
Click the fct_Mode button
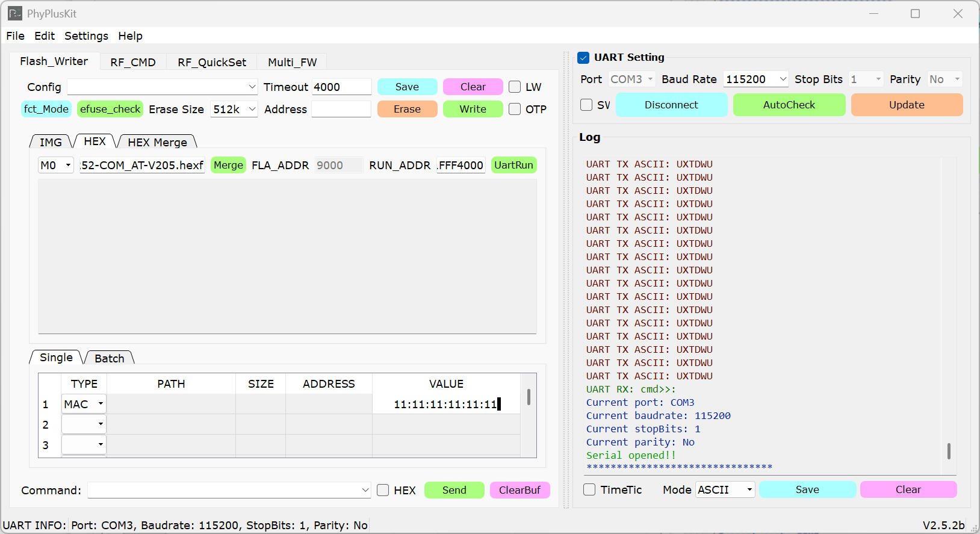pos(46,109)
